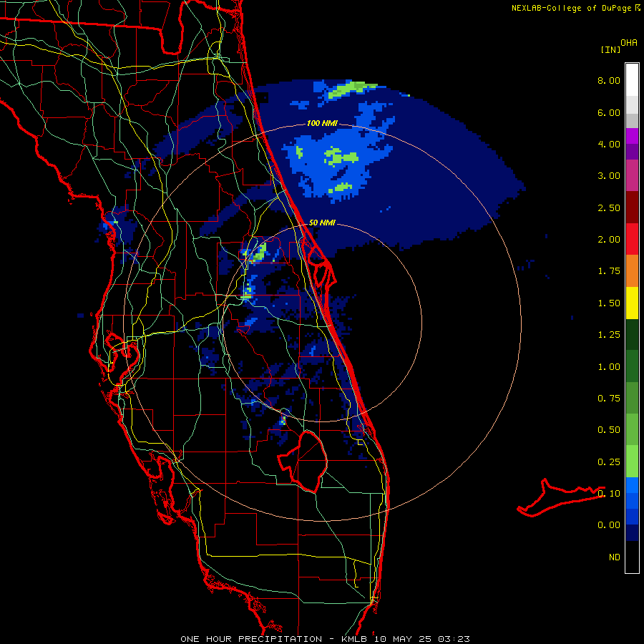Pick the dark red swatch above 2.50
The height and width of the screenshot is (644, 644).
coord(632,208)
